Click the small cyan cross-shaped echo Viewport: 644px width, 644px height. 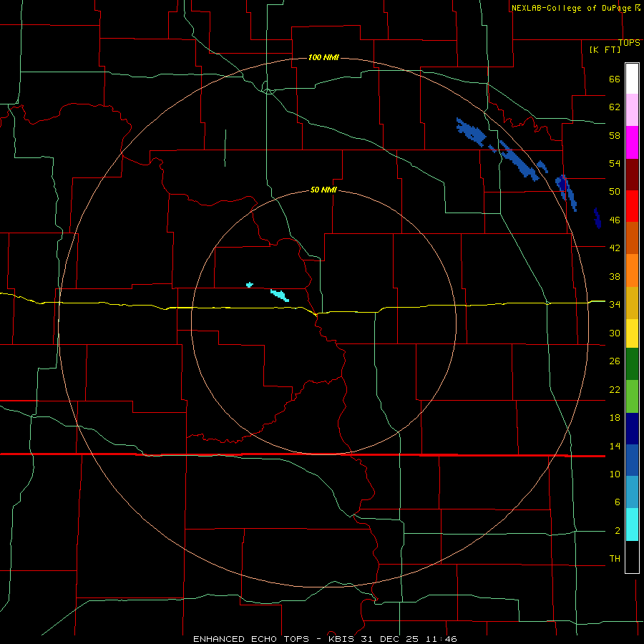pos(249,285)
